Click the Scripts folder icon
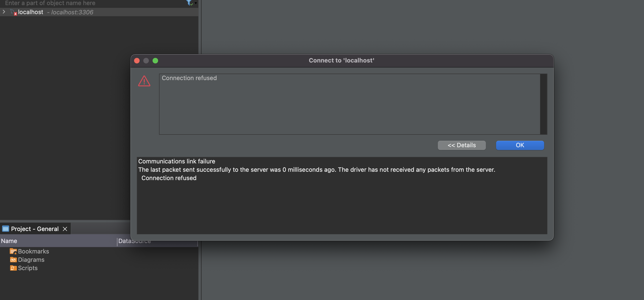Screen dimensions: 644x300 coord(13,268)
